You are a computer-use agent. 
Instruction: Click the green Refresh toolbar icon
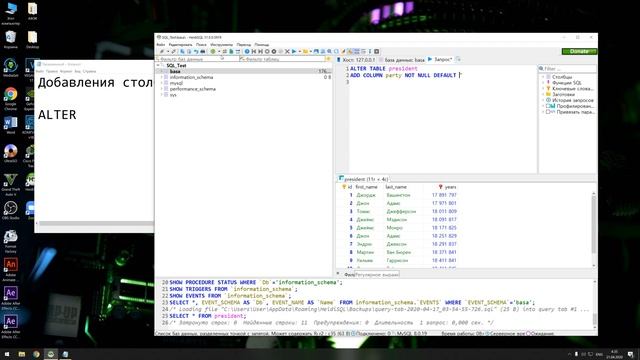point(213,51)
